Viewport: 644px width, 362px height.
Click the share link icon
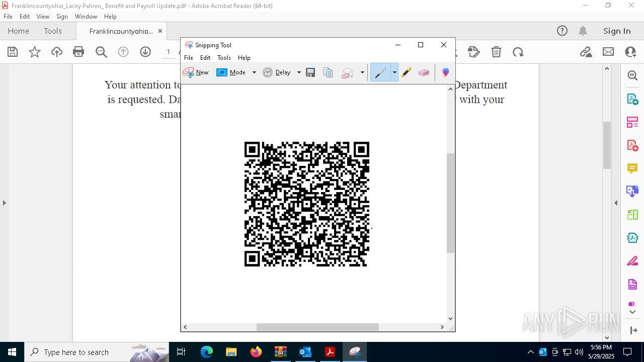pyautogui.click(x=586, y=52)
